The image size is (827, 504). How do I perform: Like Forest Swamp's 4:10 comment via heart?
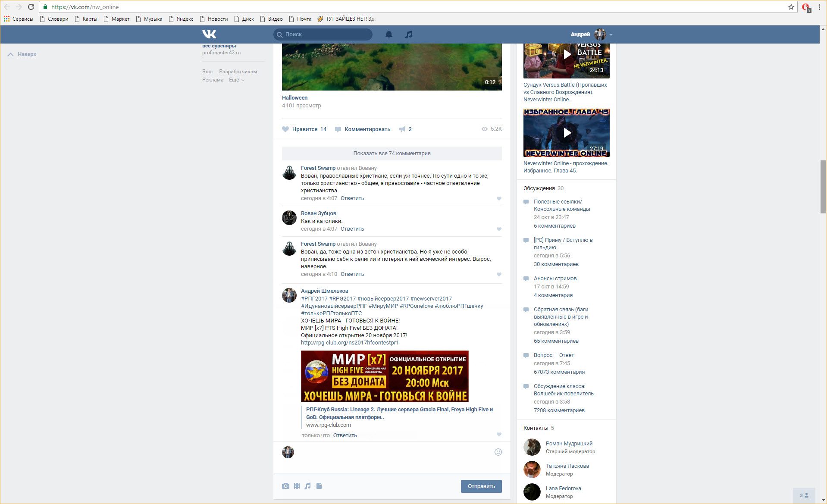499,275
